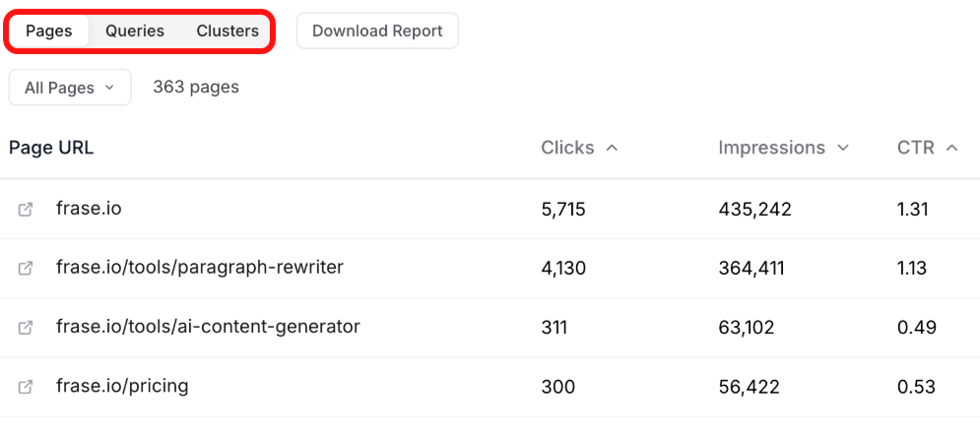Open external link icon for ai-content-generator page
Viewport: 980px width, 434px height.
click(27, 327)
